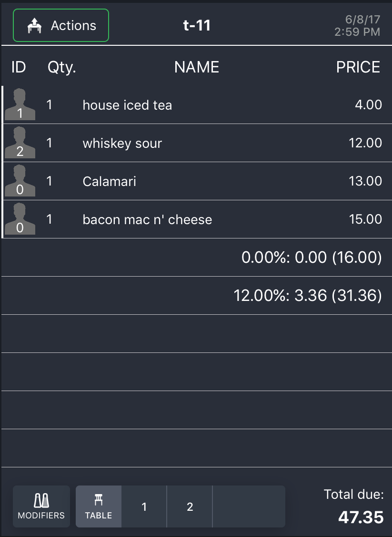Select guest 1 icon beside house iced tea
Image resolution: width=392 pixels, height=537 pixels.
20,104
